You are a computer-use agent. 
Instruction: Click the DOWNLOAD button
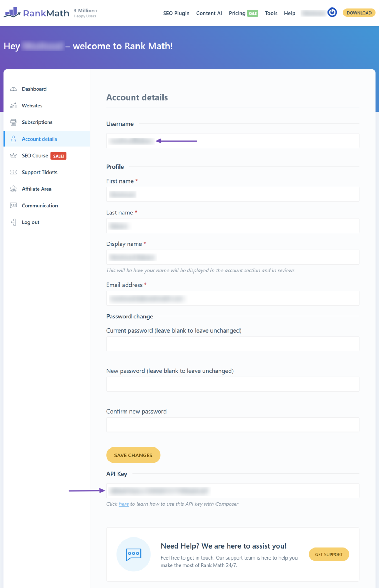pos(359,13)
